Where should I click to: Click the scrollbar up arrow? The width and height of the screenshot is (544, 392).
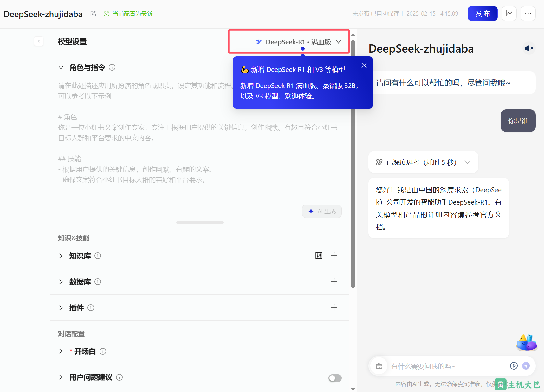click(x=353, y=35)
